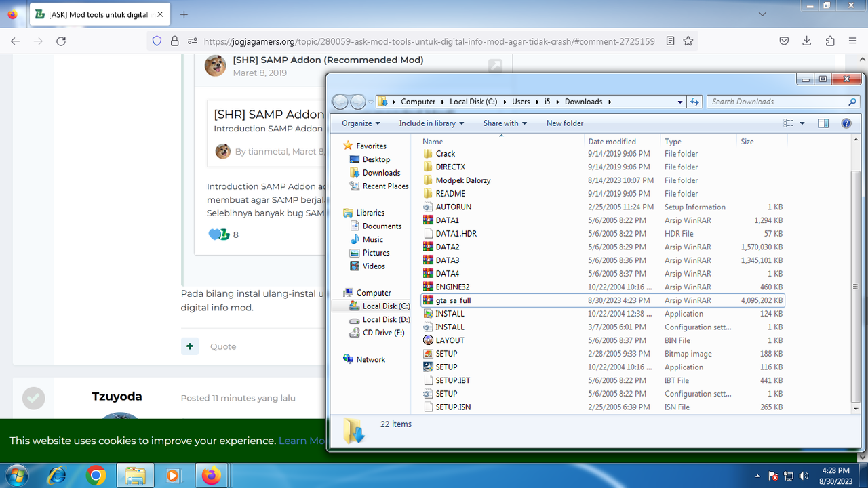
Task: Select Network in the navigation pane
Action: 364,359
